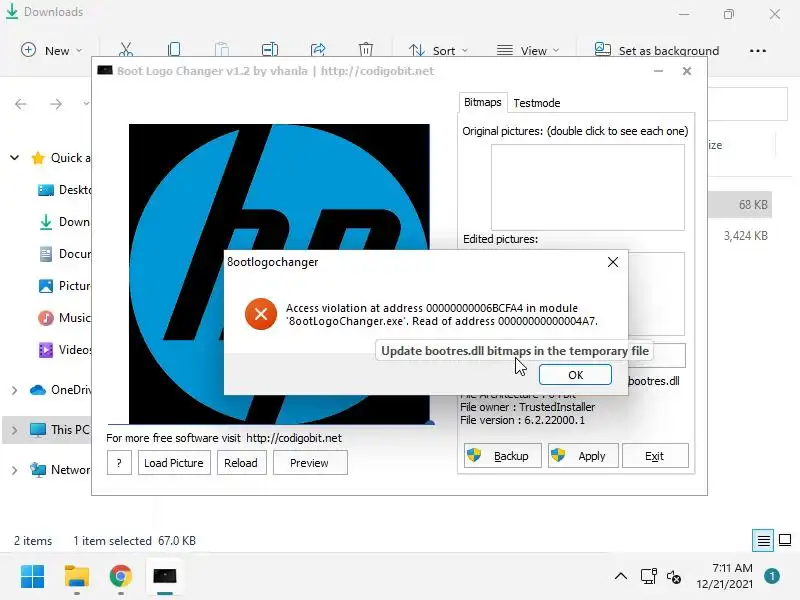This screenshot has width=800, height=600.
Task: Switch to details view icon in status bar
Action: tap(763, 540)
